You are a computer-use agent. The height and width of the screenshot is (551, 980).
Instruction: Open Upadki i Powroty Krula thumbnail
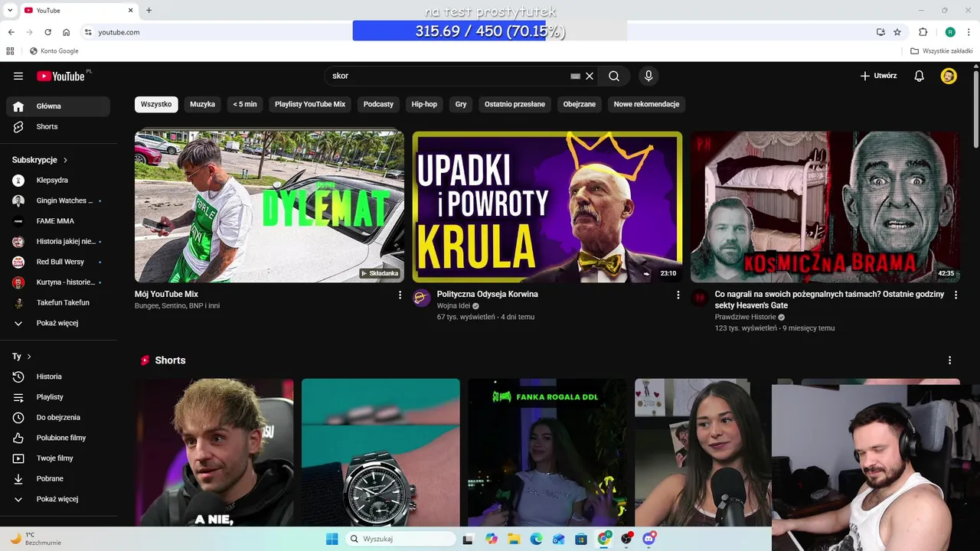tap(547, 207)
